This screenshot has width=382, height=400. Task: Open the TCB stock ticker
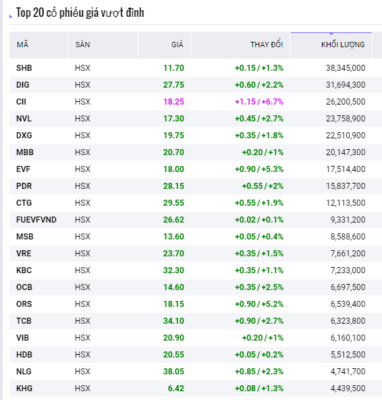click(x=24, y=321)
